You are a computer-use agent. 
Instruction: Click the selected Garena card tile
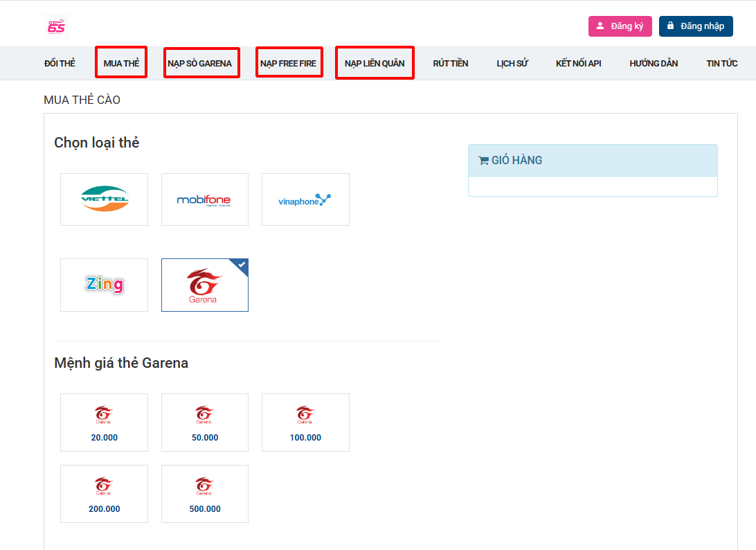coord(204,285)
